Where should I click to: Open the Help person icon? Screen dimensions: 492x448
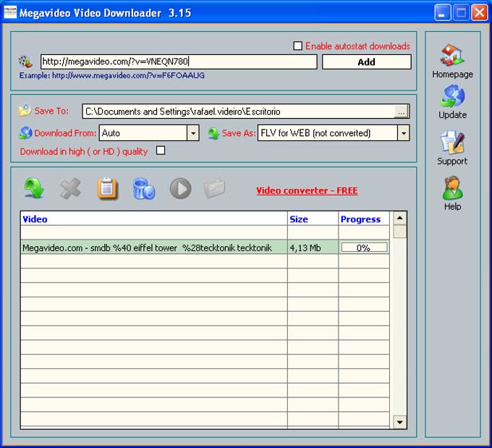[452, 187]
